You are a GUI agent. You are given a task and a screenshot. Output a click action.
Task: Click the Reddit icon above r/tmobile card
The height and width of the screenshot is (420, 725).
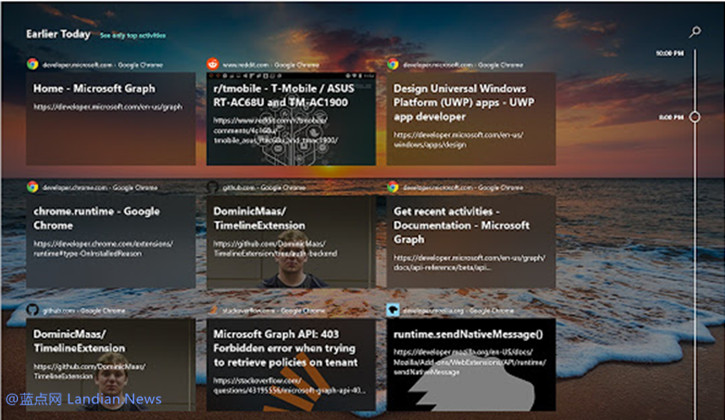(x=213, y=64)
